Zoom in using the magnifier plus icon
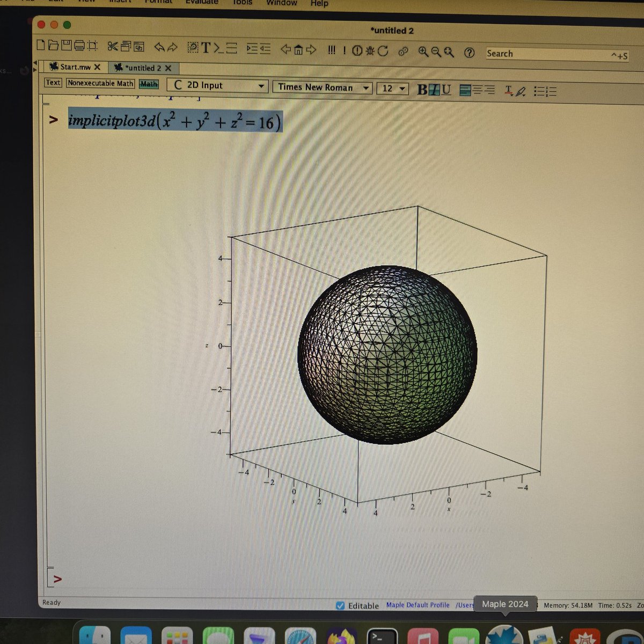Viewport: 644px width, 644px height. (x=423, y=52)
